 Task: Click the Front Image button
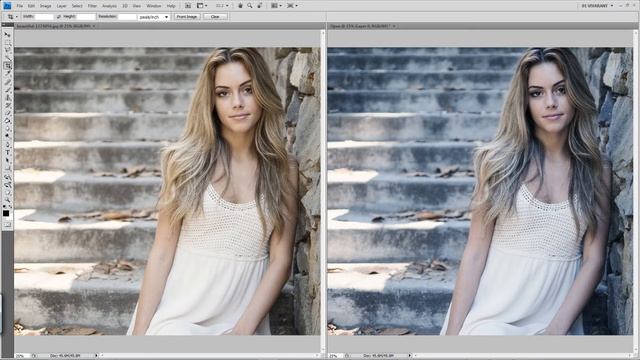click(187, 17)
